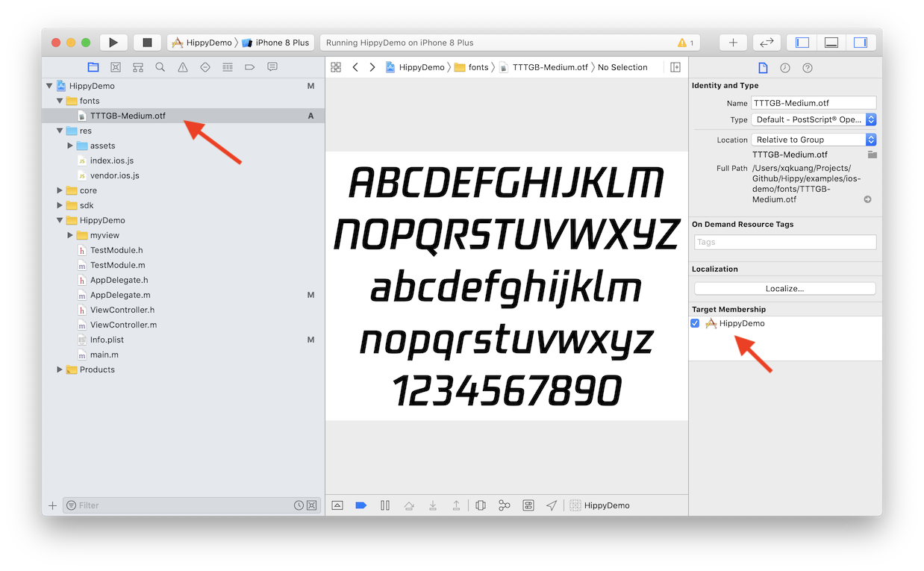Expand the Products group
The width and height of the screenshot is (924, 571).
pyautogui.click(x=60, y=369)
